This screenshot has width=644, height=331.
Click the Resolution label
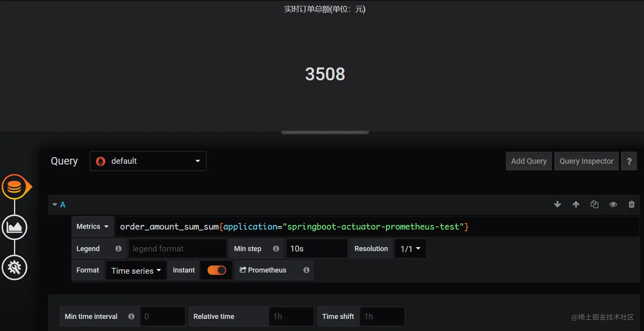click(x=371, y=249)
